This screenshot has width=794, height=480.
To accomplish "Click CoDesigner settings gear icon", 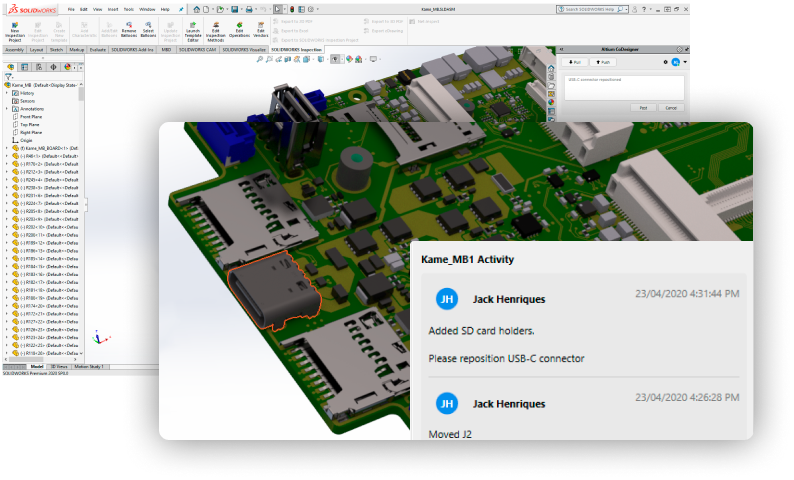I will tap(666, 62).
